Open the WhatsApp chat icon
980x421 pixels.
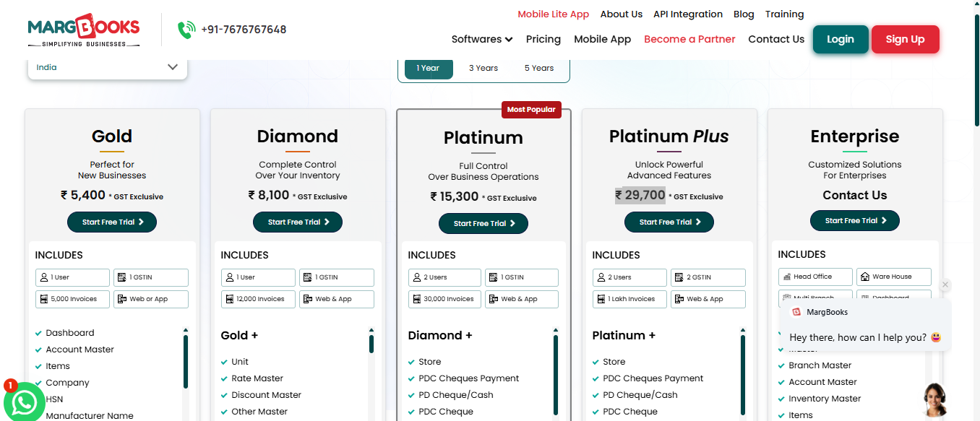[24, 402]
